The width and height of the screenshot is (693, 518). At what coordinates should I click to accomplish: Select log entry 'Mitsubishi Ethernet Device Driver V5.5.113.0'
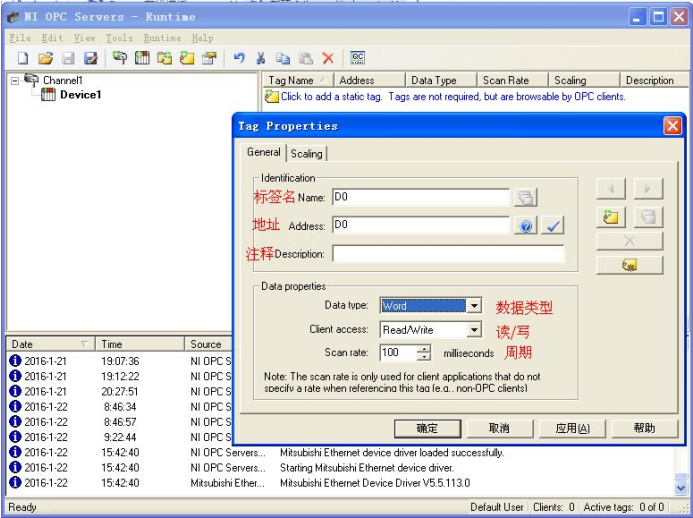(340, 483)
